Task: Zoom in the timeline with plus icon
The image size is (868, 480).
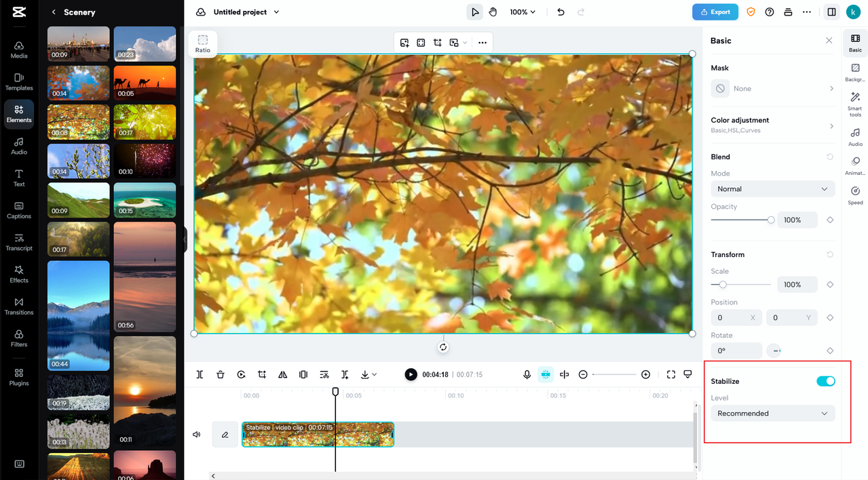Action: (645, 374)
